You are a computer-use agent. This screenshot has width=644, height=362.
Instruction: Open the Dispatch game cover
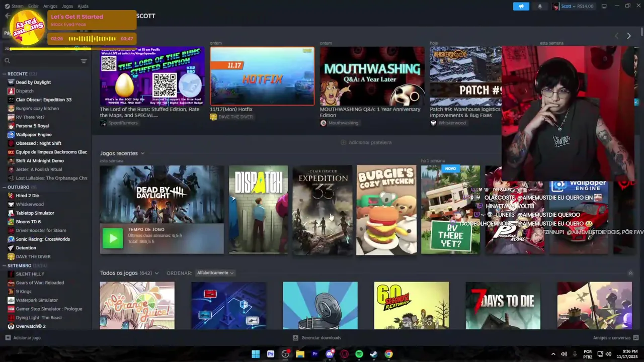[258, 210]
